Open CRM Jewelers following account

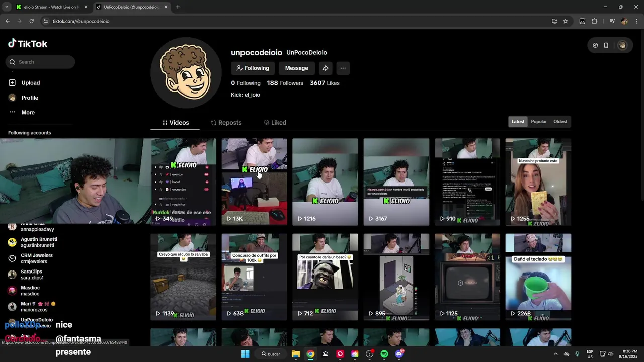[31, 258]
